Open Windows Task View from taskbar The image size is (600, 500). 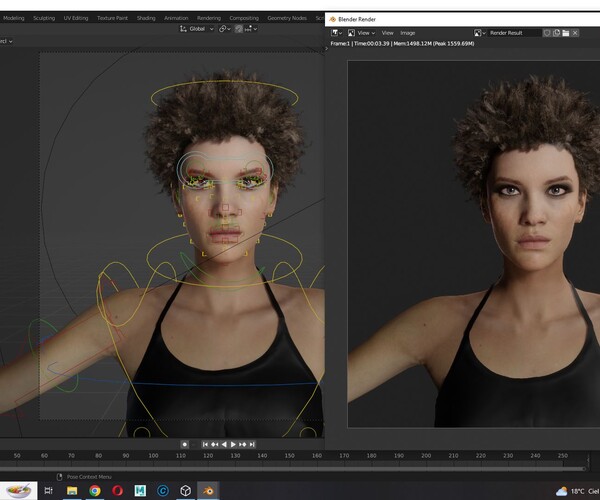[49, 490]
